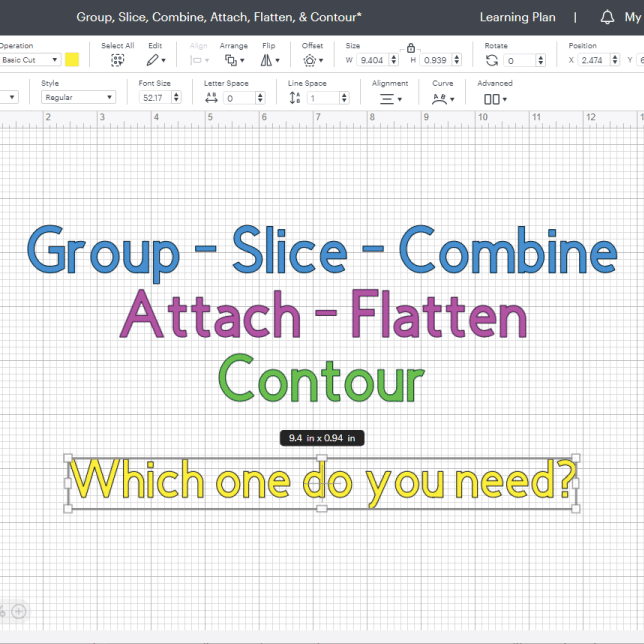This screenshot has height=644, width=644.
Task: Click the Line Space icon
Action: (295, 98)
